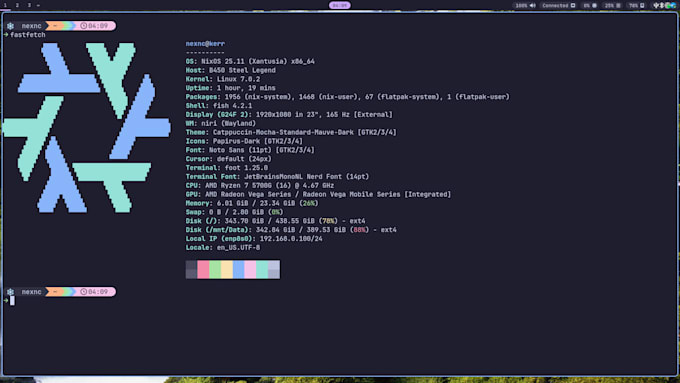This screenshot has height=383, width=680.
Task: Click the 'Swap: 0 B / 2.00 GiB' line
Action: tap(235, 212)
